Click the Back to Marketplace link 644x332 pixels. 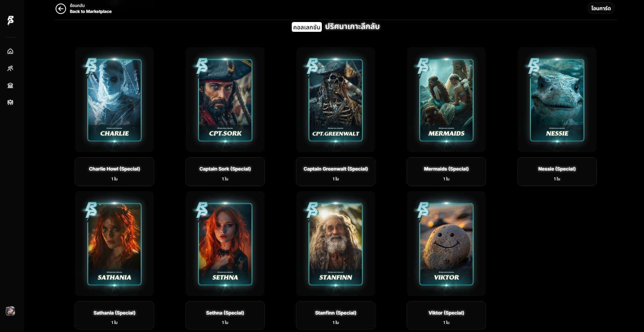(91, 12)
